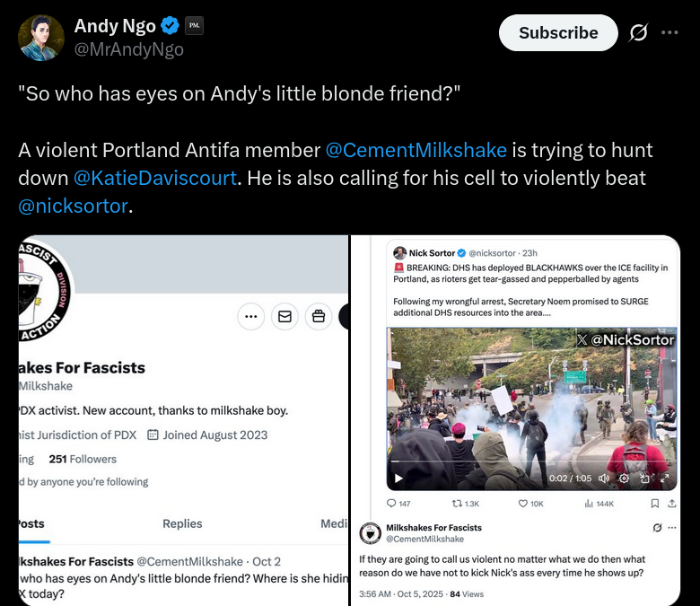Screen dimensions: 700x606
Task: Toggle fullscreen on the video player
Action: (x=665, y=479)
